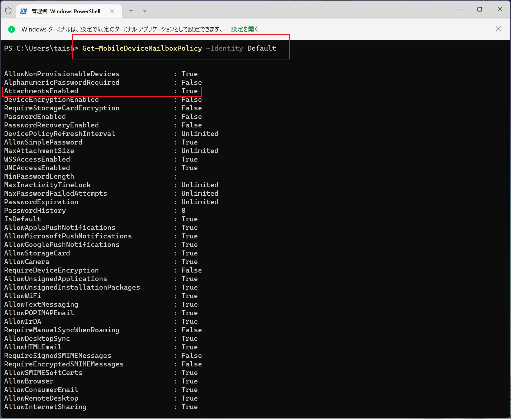Screen dimensions: 514x420
Task: Click the PasswordExpiration line
Action: tap(111, 202)
